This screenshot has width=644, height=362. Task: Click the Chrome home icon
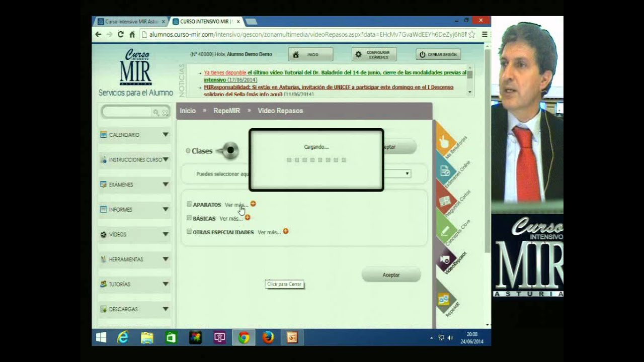click(x=132, y=34)
